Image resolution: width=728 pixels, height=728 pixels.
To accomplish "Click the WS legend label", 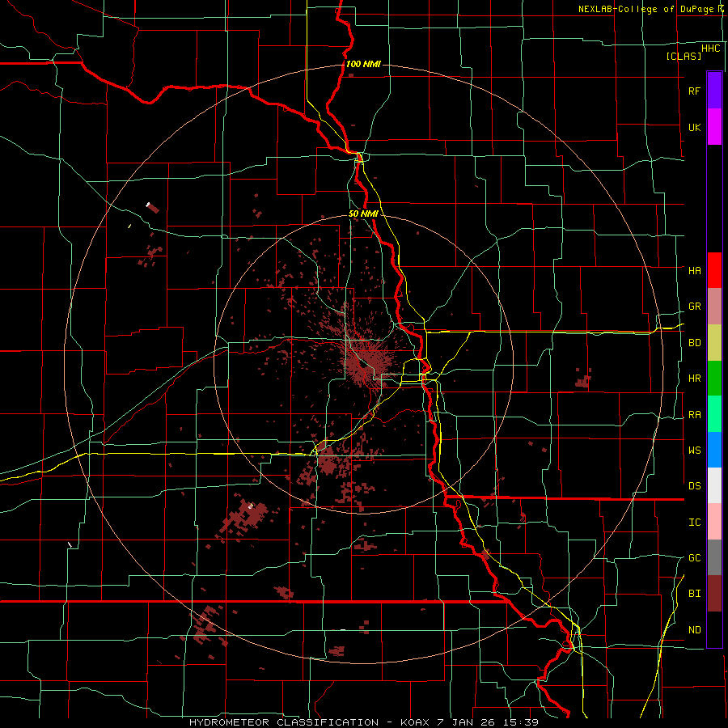I will click(x=694, y=451).
